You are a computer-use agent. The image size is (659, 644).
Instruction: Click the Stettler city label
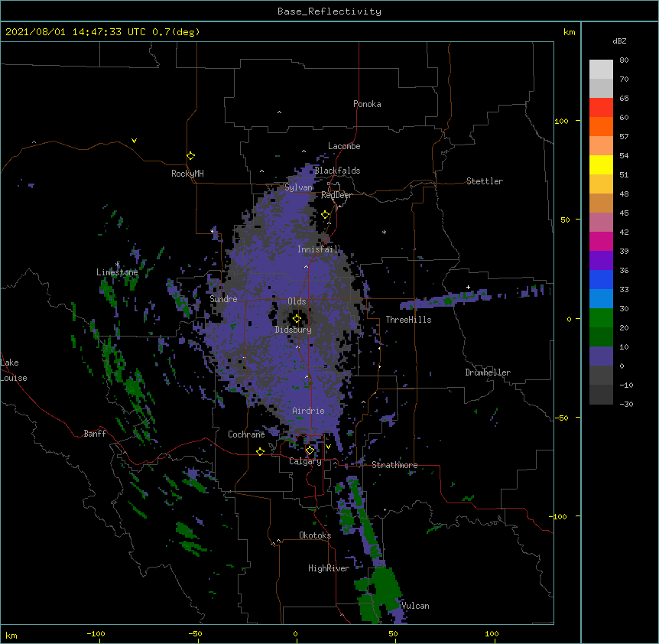485,181
